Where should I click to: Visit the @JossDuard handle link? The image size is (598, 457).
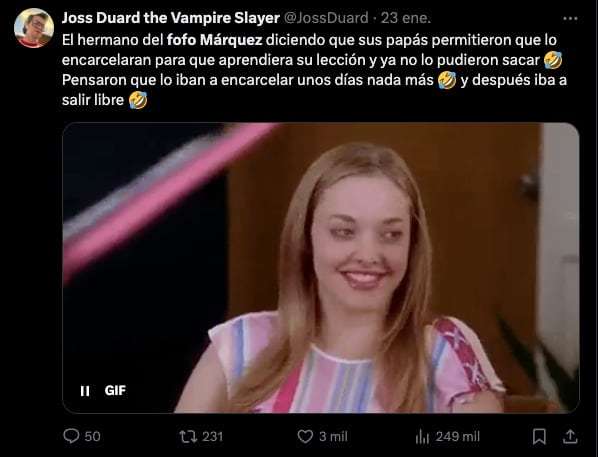[326, 18]
